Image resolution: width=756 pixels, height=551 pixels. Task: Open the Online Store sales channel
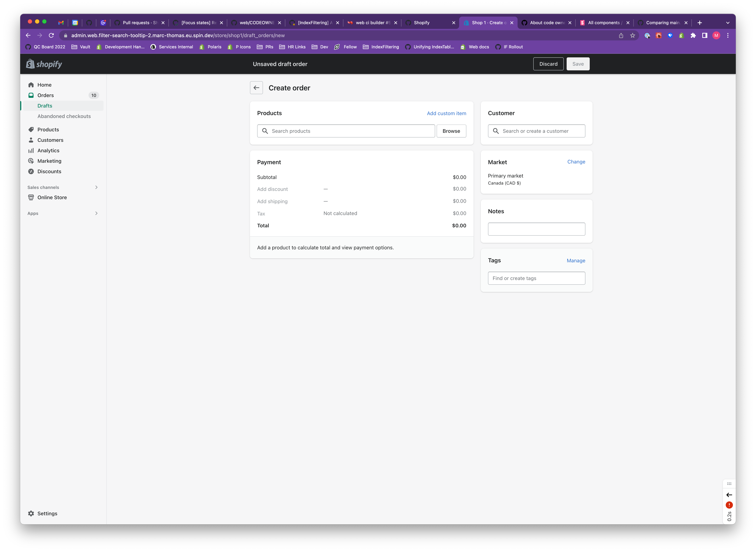(52, 197)
